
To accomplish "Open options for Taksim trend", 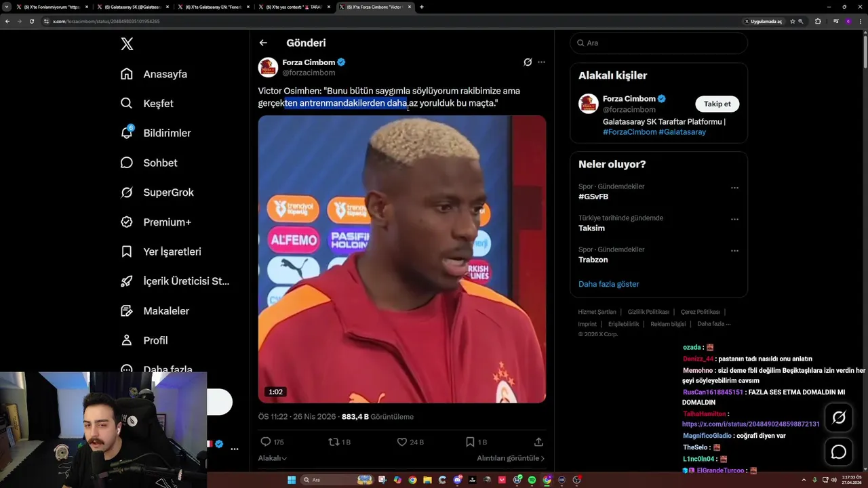I will pyautogui.click(x=734, y=220).
